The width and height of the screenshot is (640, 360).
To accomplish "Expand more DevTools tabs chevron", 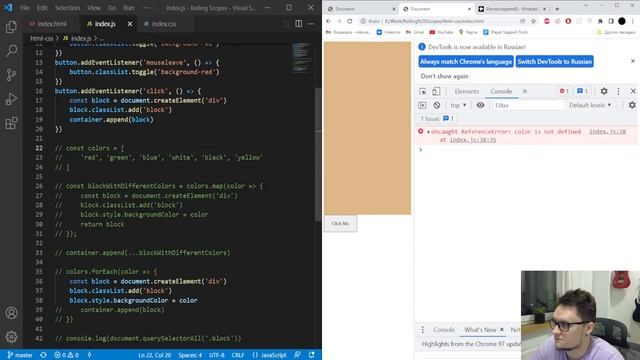I will (x=525, y=91).
